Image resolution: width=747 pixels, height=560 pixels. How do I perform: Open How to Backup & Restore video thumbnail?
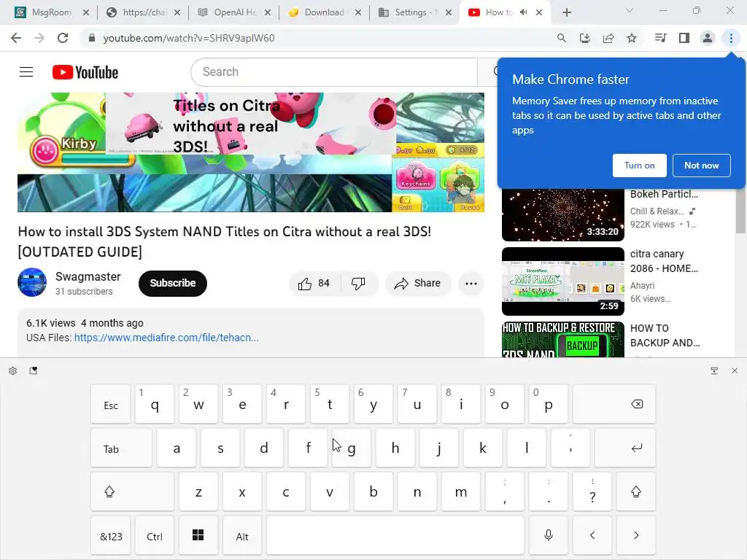pyautogui.click(x=563, y=340)
